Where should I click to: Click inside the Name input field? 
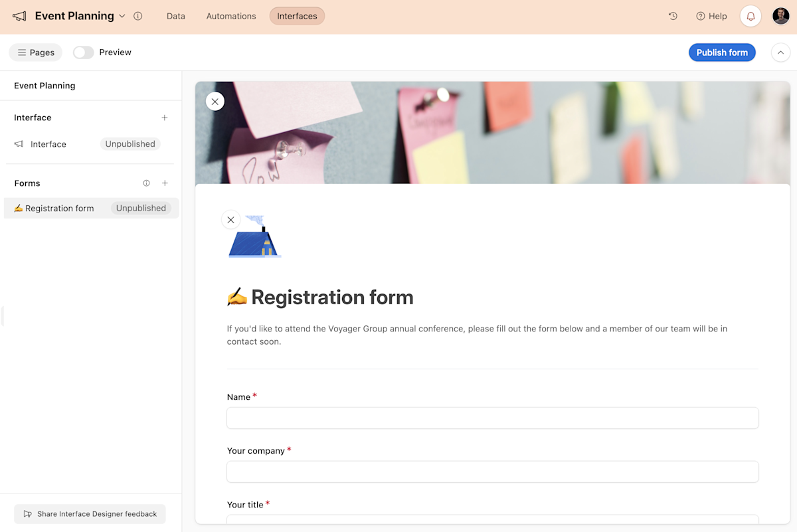click(x=492, y=418)
